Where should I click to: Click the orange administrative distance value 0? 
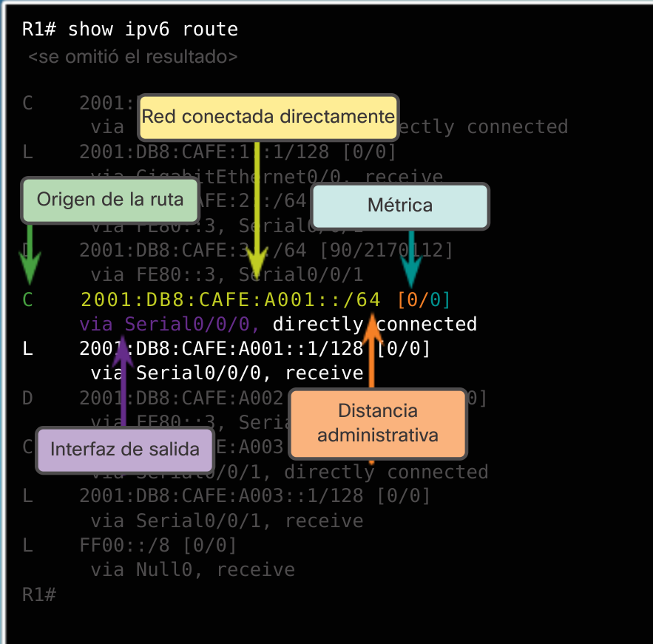click(x=412, y=300)
